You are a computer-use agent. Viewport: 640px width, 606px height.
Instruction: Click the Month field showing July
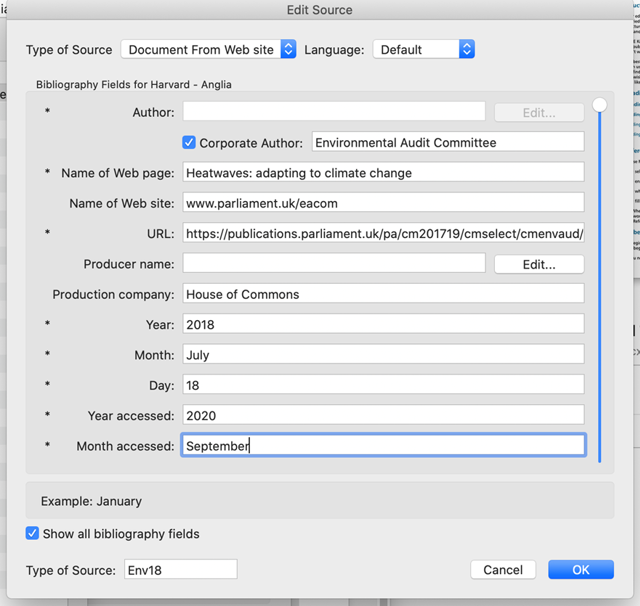[x=383, y=354]
